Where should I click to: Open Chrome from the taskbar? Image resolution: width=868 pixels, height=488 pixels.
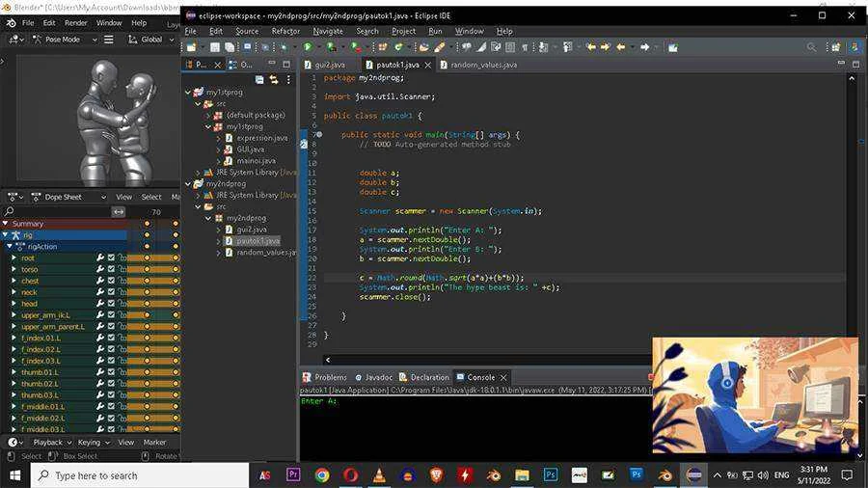tap(322, 475)
